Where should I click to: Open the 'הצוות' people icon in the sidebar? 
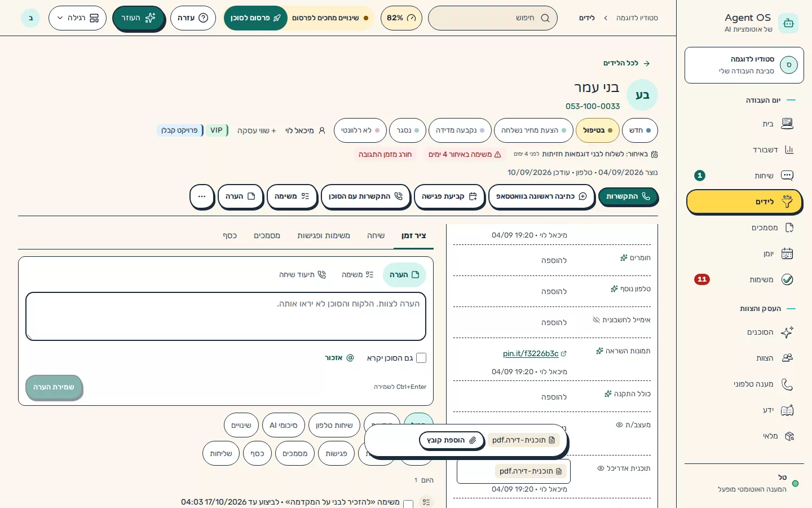pos(787,358)
